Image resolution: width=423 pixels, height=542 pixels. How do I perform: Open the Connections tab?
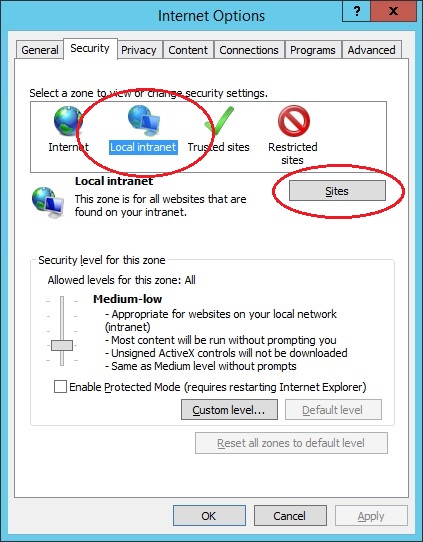pyautogui.click(x=249, y=50)
